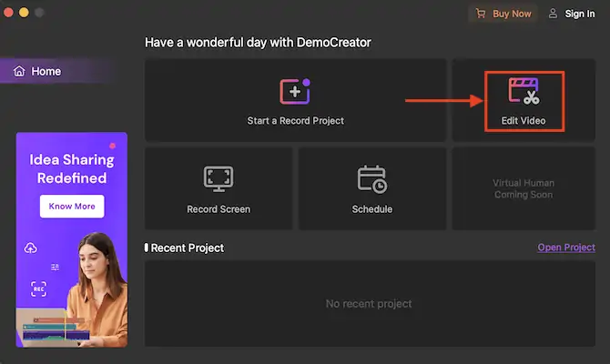610x364 pixels.
Task: Click the Buy Now button
Action: coord(503,14)
